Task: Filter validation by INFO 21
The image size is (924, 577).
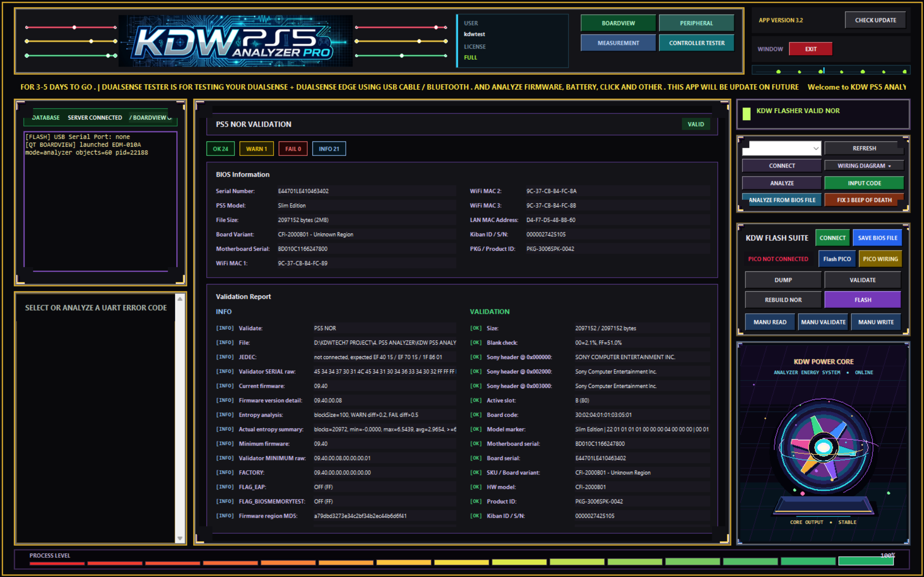Action: click(x=329, y=149)
